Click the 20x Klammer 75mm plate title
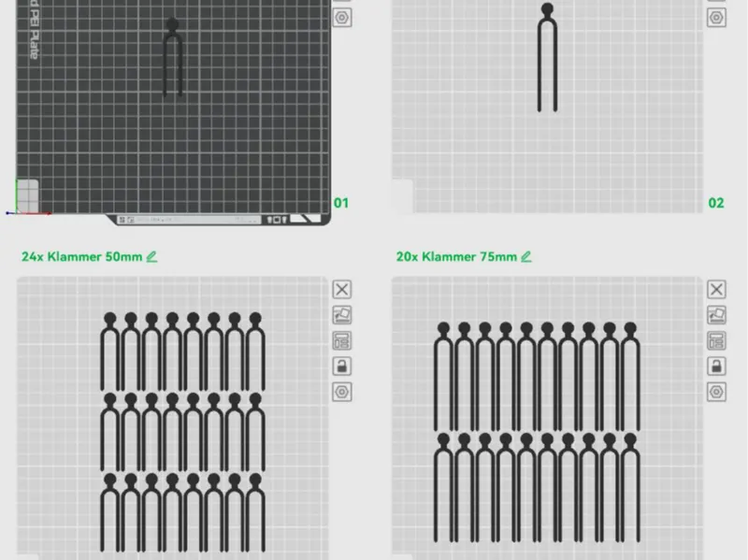The image size is (748, 560). click(456, 256)
